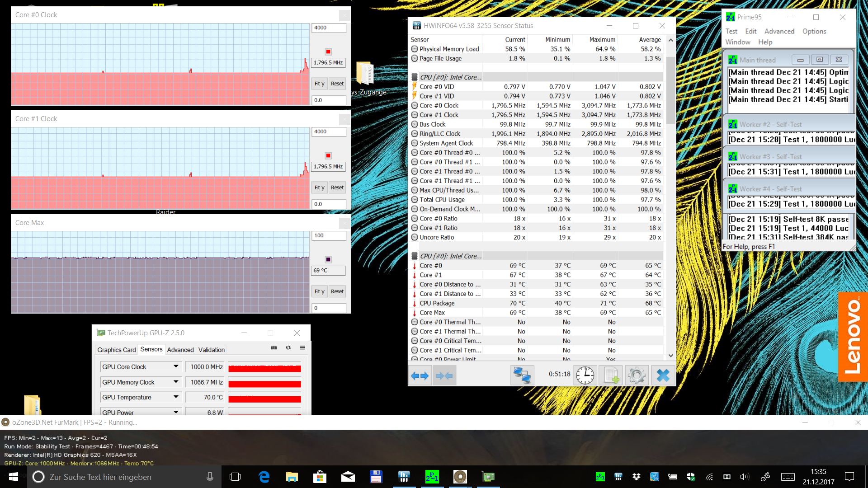The width and height of the screenshot is (868, 488).
Task: Open Prime95 Edit menu
Action: tap(750, 31)
